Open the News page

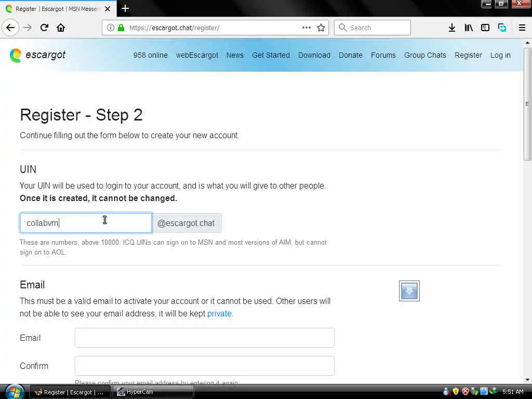click(x=235, y=55)
